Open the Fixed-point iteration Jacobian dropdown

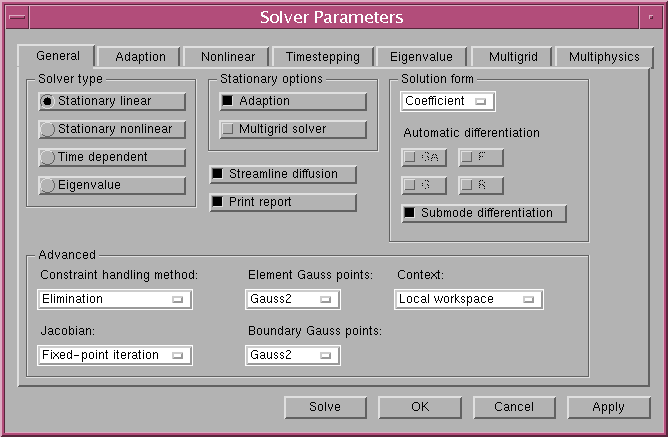pyautogui.click(x=115, y=355)
